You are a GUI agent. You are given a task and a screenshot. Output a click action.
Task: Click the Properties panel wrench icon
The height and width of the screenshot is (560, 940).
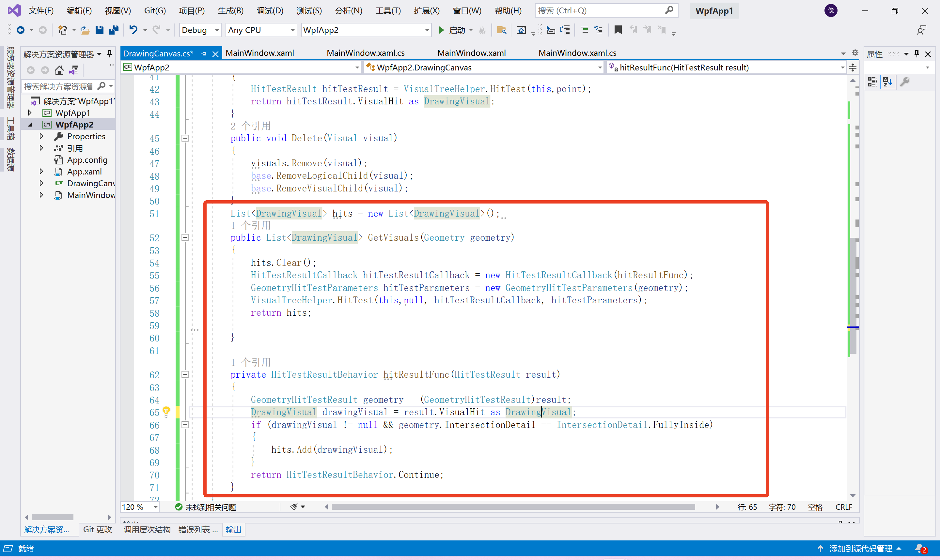(x=904, y=82)
